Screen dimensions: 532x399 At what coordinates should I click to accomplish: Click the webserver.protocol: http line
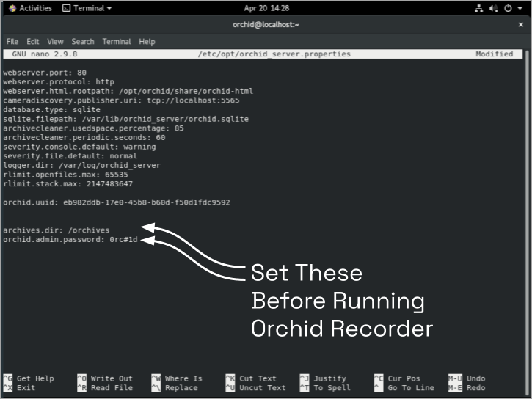(59, 81)
